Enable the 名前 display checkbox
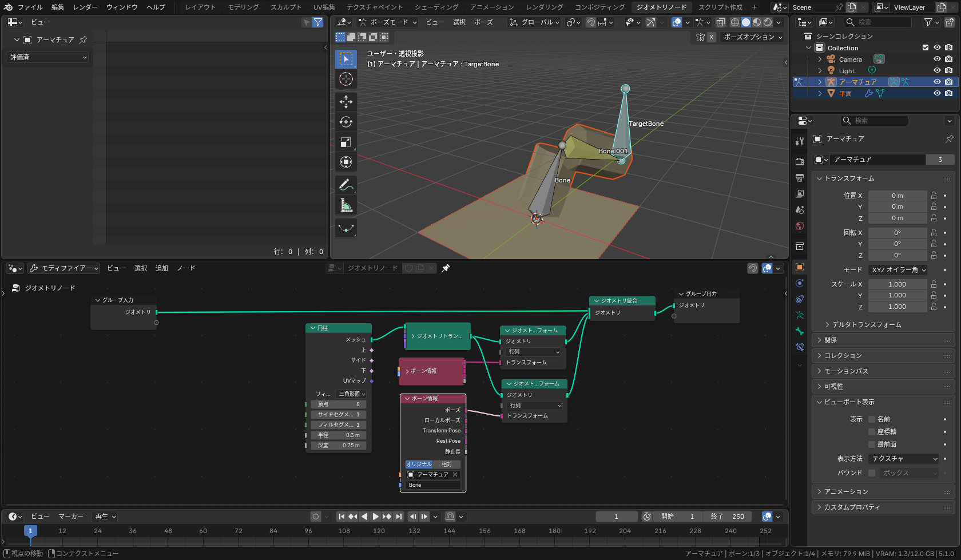This screenshot has width=961, height=560. point(872,419)
